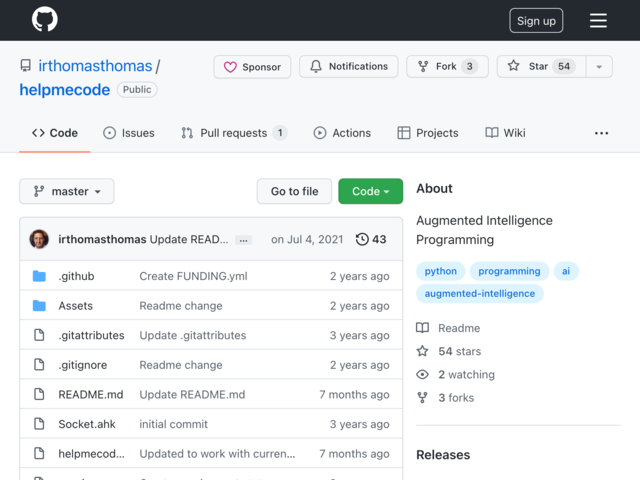Open the hamburger navigation menu
Image resolution: width=640 pixels, height=480 pixels.
tap(598, 20)
